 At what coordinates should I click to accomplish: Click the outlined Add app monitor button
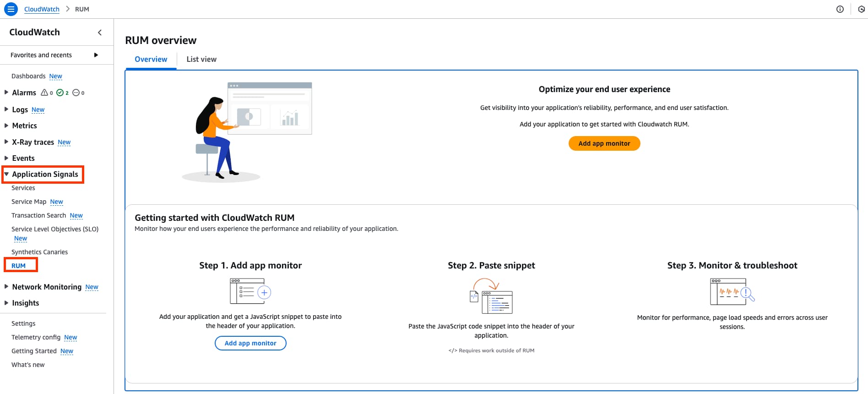point(250,343)
